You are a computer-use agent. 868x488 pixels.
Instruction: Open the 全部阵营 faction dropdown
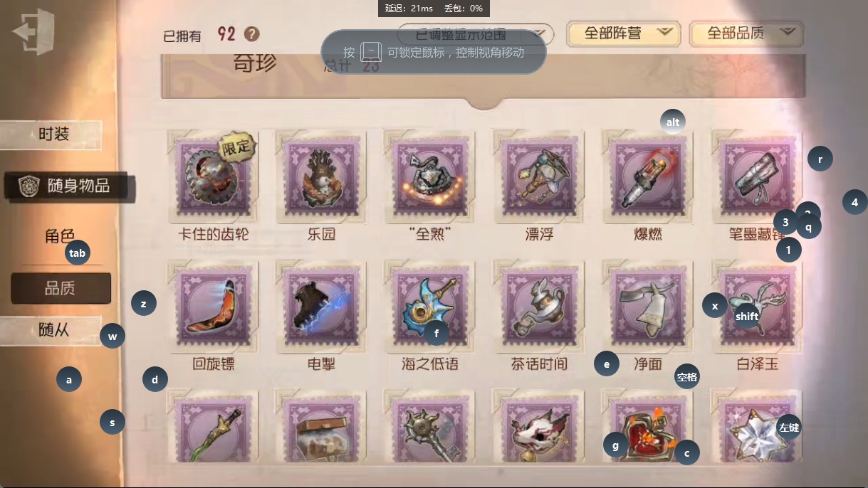621,33
